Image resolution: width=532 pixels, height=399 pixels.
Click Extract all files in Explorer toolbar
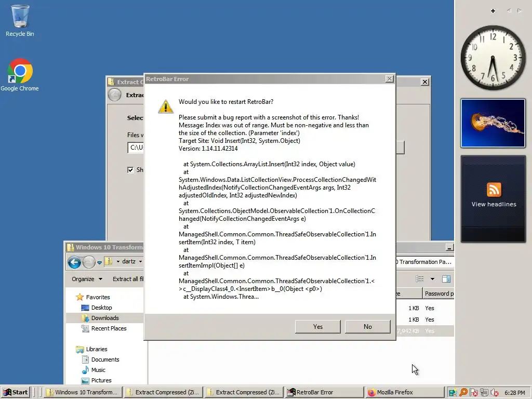pos(128,279)
